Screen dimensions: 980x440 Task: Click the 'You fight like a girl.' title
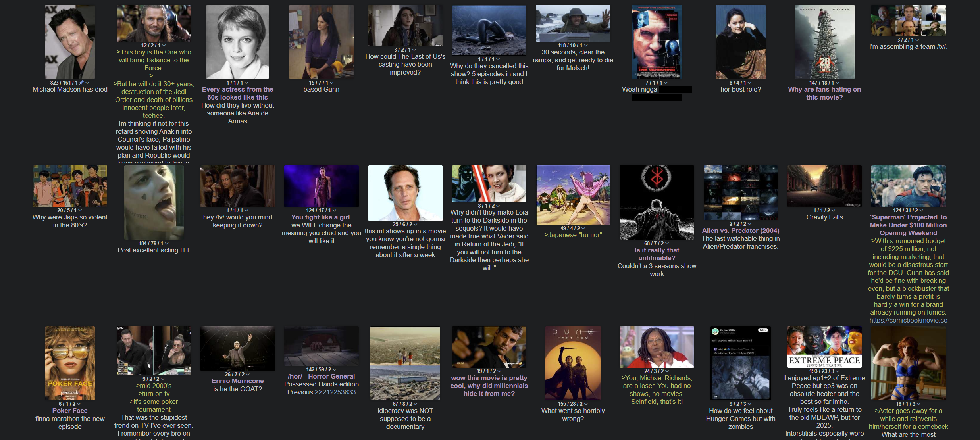(x=322, y=217)
